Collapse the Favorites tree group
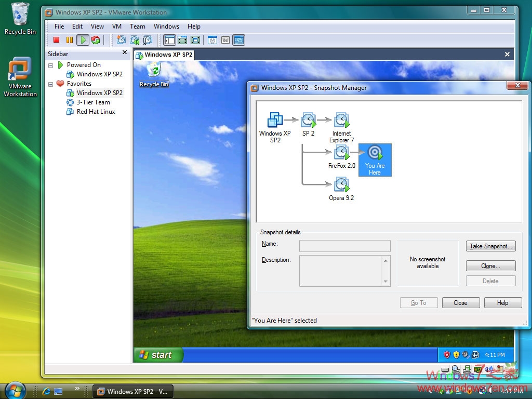The width and height of the screenshot is (532, 399). coord(51,84)
